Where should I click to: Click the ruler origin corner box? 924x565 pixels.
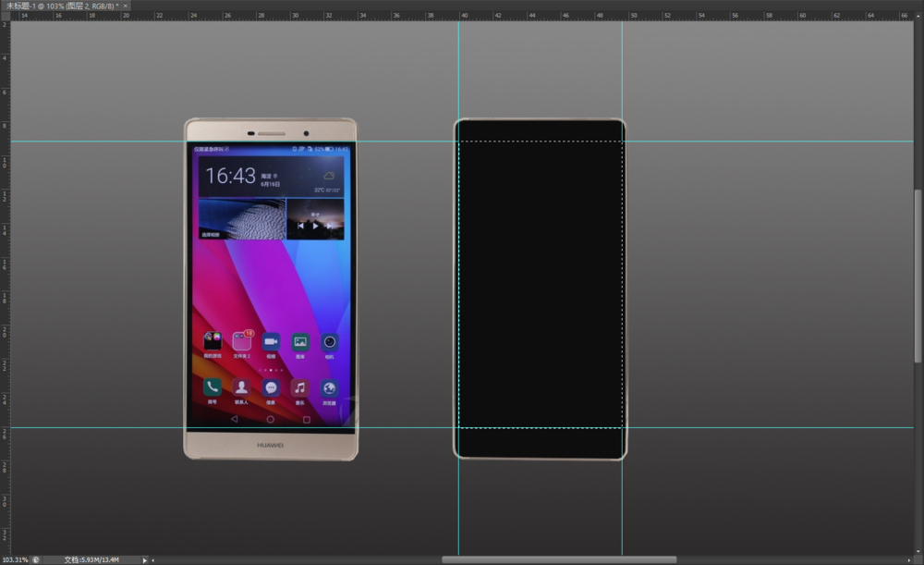coord(5,16)
